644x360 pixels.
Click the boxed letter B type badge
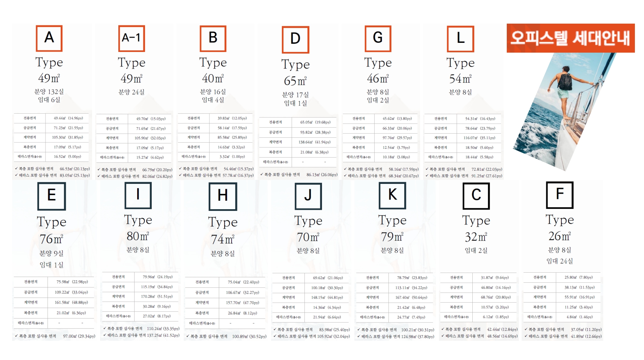[213, 38]
